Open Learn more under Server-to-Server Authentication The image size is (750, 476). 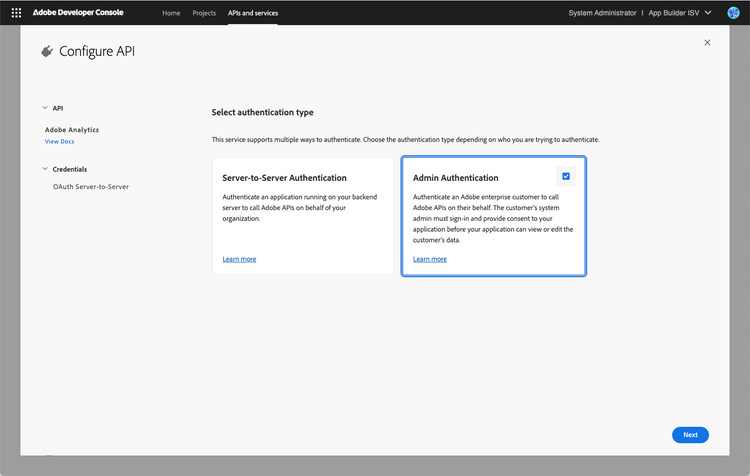pos(239,259)
